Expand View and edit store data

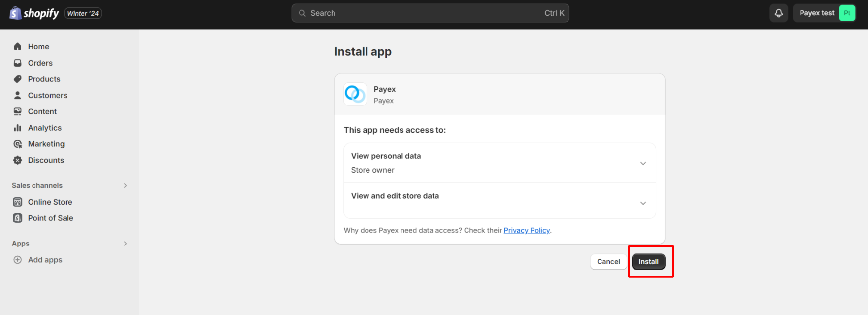coord(500,201)
